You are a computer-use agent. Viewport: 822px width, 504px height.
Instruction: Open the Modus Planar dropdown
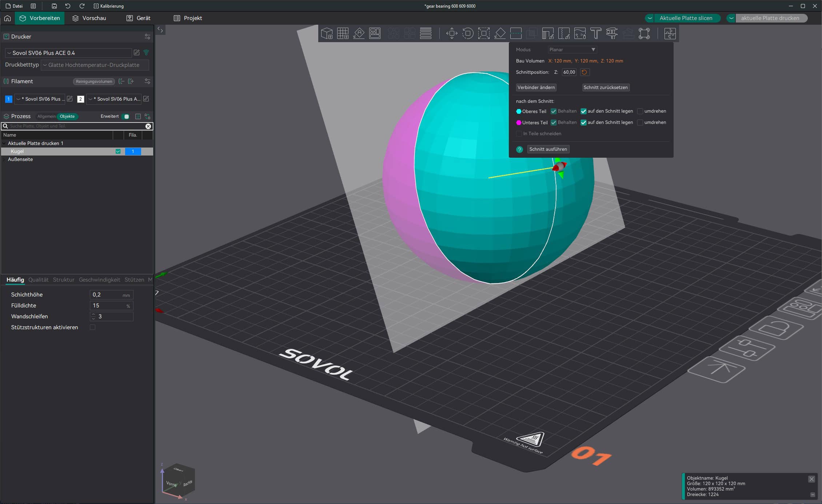tap(572, 49)
